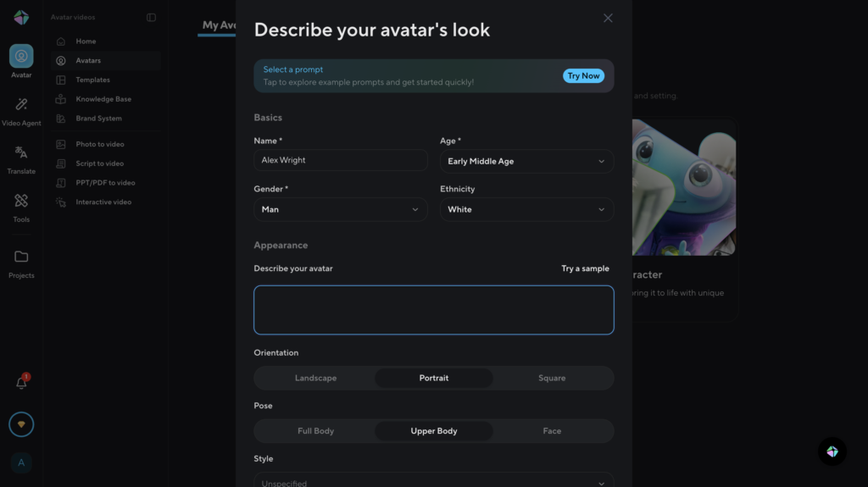Click the Photo to video icon
The height and width of the screenshot is (487, 868).
click(x=61, y=145)
